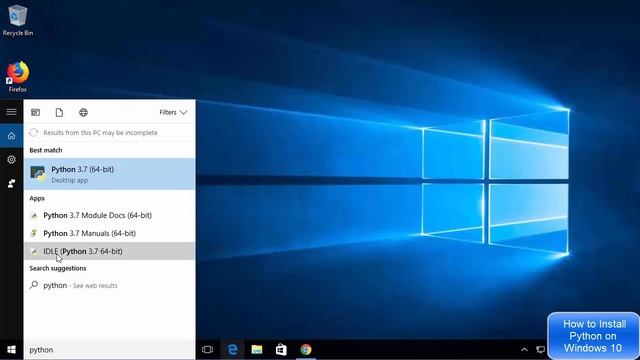Select the Home icon in search sidebar
Viewport: 640px width, 360px height.
pos(11,136)
